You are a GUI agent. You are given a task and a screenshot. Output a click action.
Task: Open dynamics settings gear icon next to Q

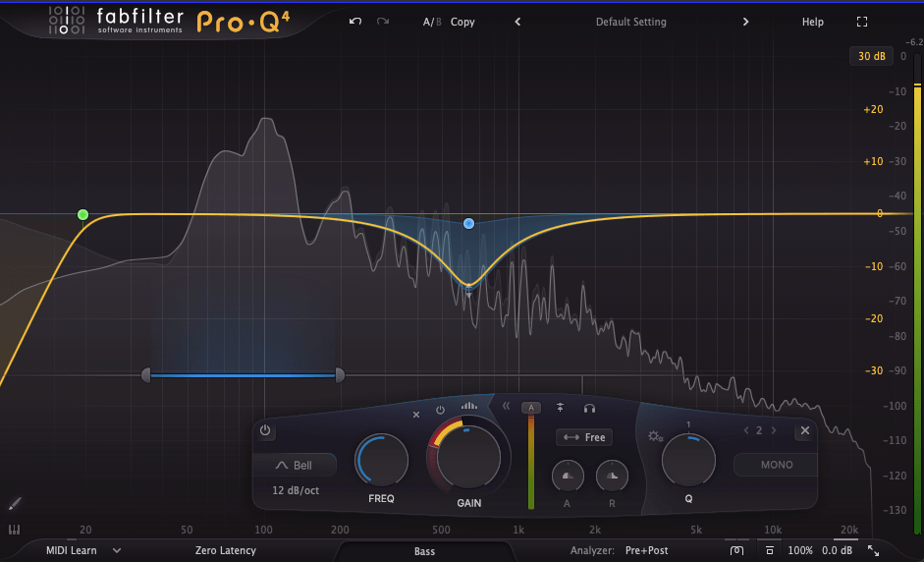pyautogui.click(x=655, y=436)
